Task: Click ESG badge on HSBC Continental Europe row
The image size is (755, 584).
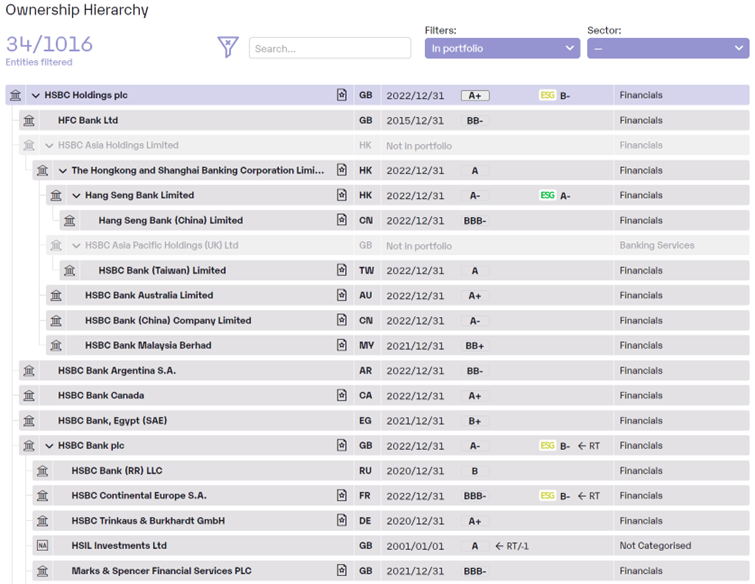Action: point(547,496)
